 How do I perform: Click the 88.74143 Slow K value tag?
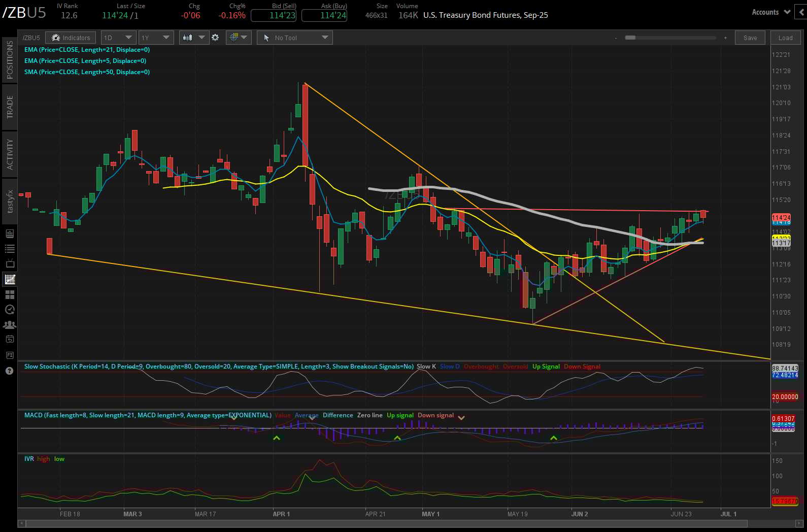tap(785, 368)
